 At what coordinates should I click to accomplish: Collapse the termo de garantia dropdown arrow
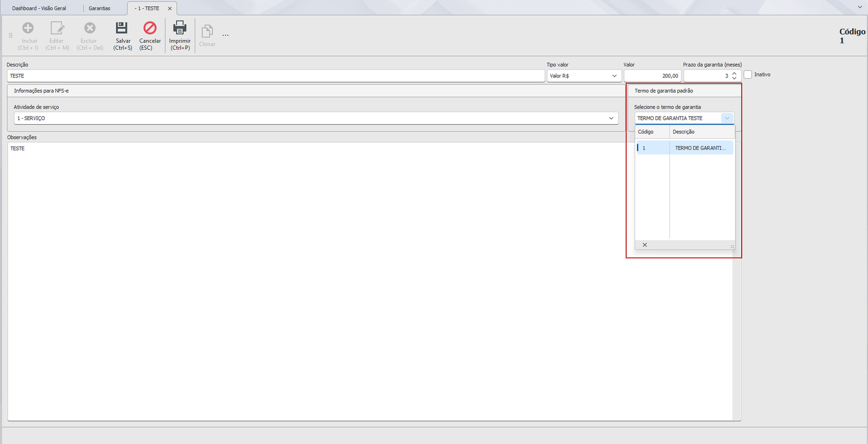coord(727,118)
